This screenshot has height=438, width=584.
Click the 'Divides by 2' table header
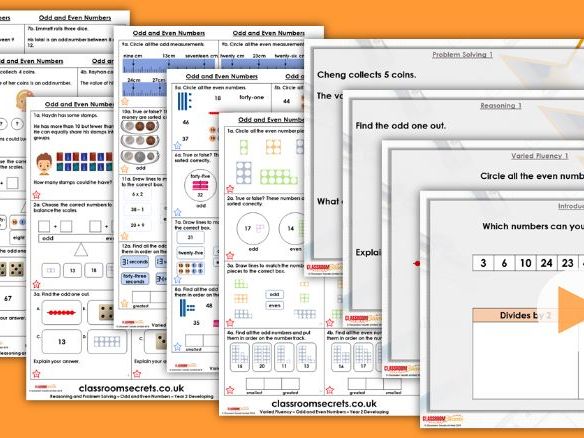tap(525, 315)
